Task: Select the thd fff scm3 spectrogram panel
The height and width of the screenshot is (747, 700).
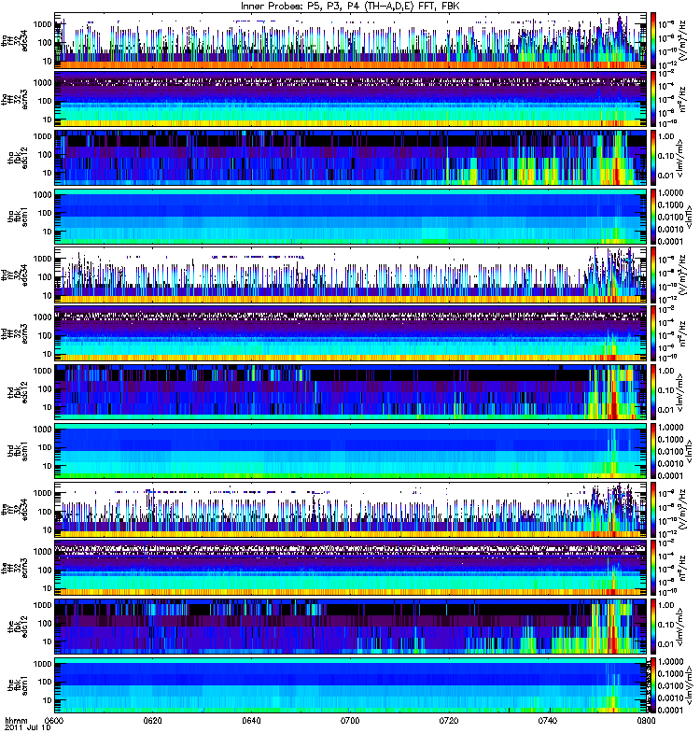Action: pyautogui.click(x=351, y=333)
